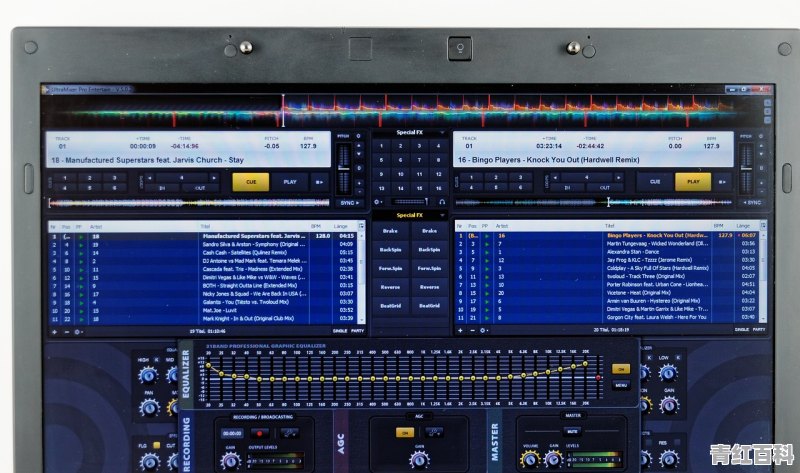Trigger sample pad 1
The image size is (800, 473).
click(x=381, y=146)
